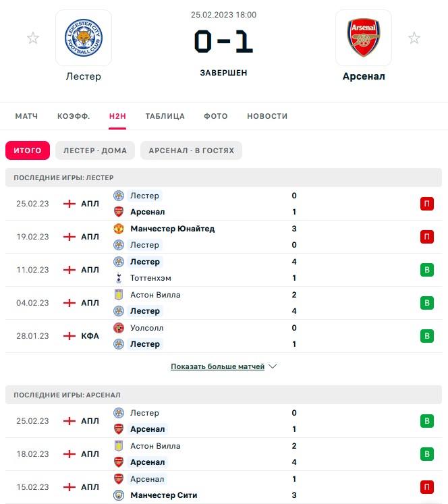Click the Tottenham crest icon
The image size is (448, 504).
point(119,278)
